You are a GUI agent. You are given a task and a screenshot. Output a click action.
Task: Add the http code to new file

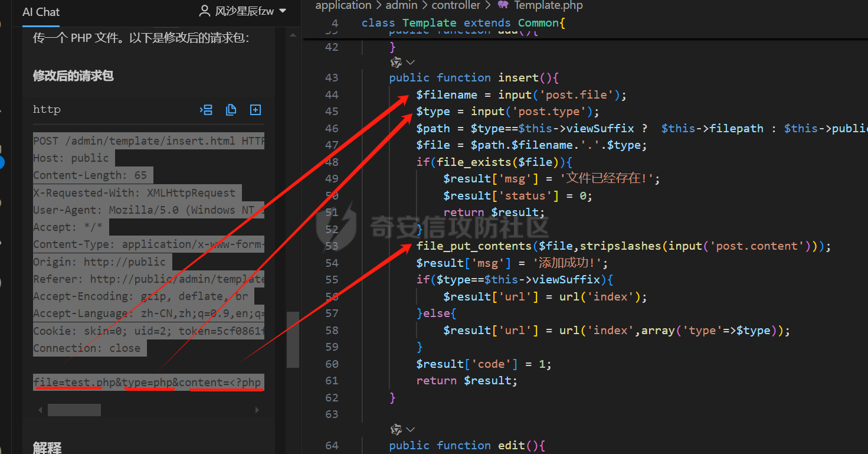[256, 110]
